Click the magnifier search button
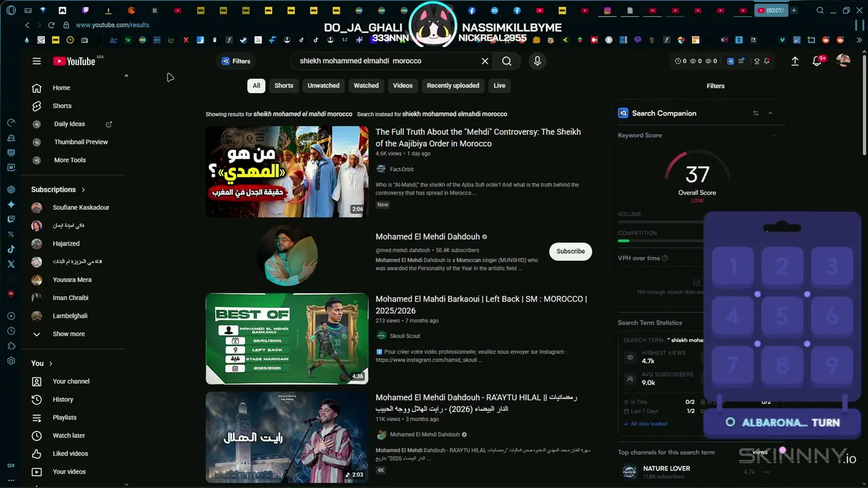 click(x=507, y=61)
